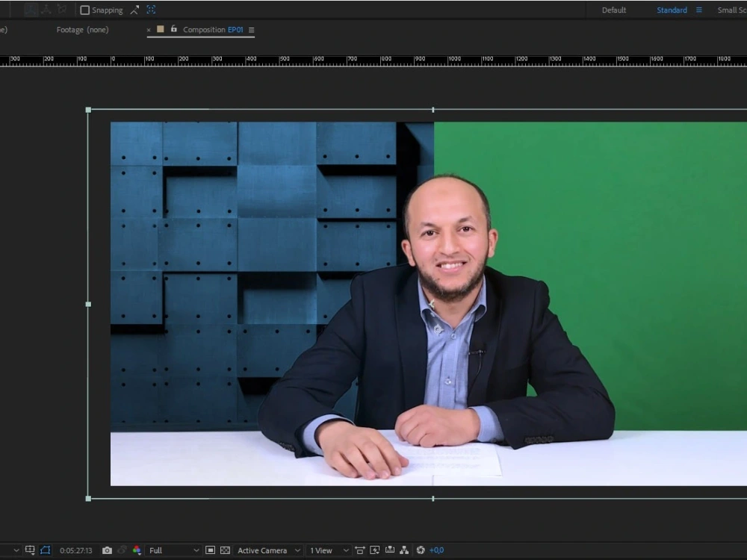
Task: Select the dimmed view axis mode icon
Action: tap(62, 10)
